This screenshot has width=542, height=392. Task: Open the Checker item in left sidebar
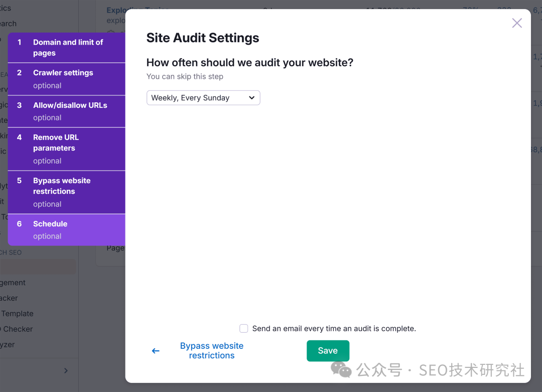(x=17, y=329)
